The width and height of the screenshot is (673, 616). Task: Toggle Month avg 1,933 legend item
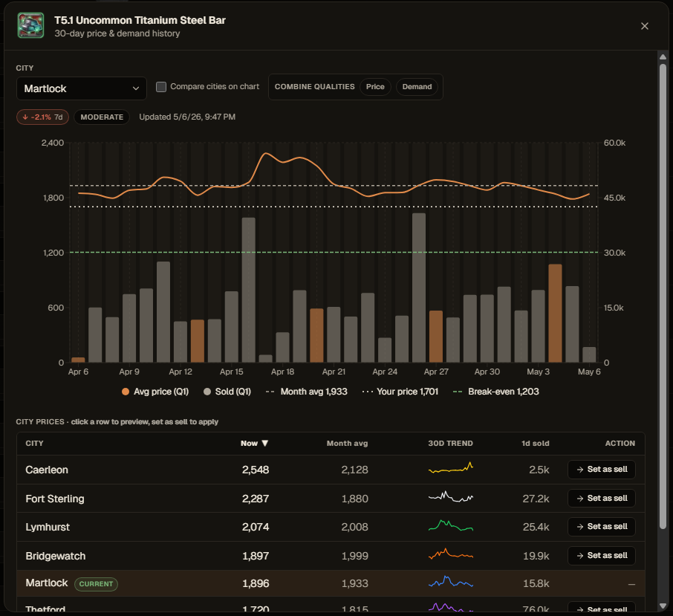(307, 392)
